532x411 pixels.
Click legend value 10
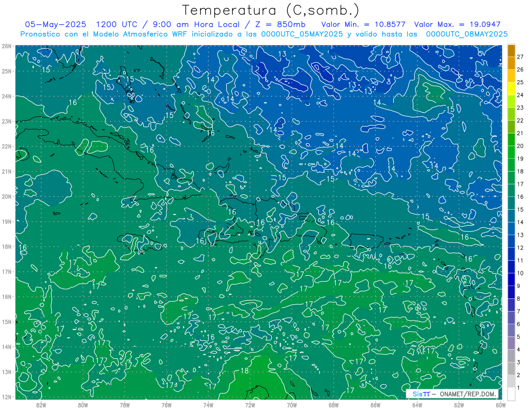tap(520, 273)
